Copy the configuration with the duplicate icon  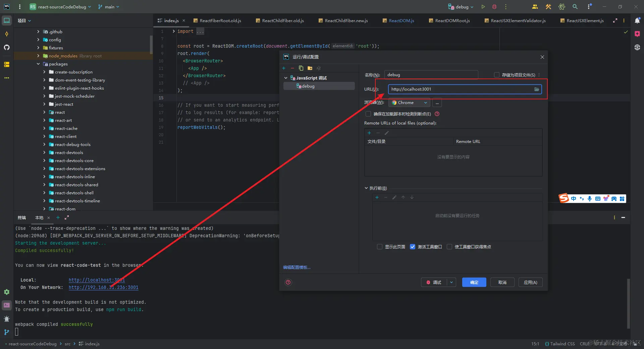tap(301, 68)
